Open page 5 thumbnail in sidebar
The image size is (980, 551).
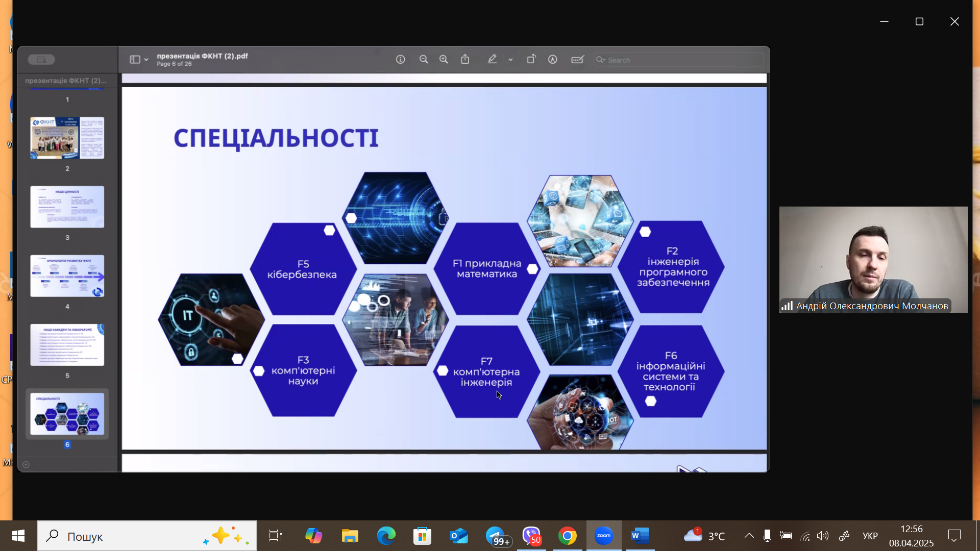(67, 345)
